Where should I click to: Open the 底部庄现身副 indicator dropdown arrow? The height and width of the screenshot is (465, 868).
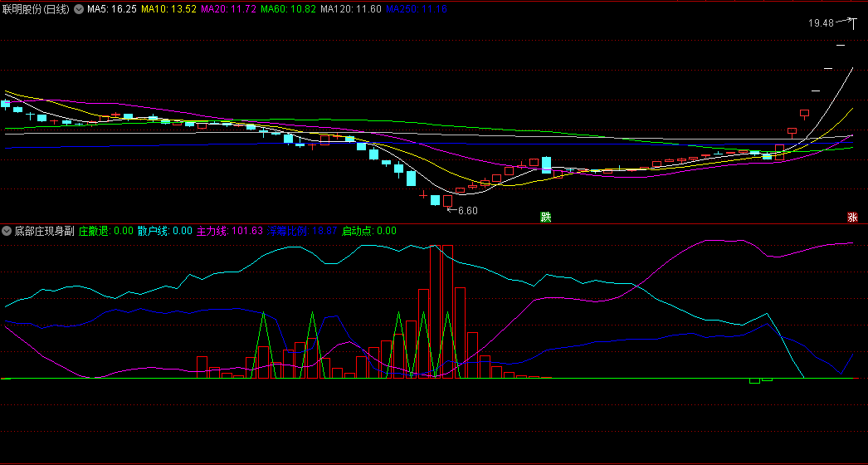tap(7, 231)
